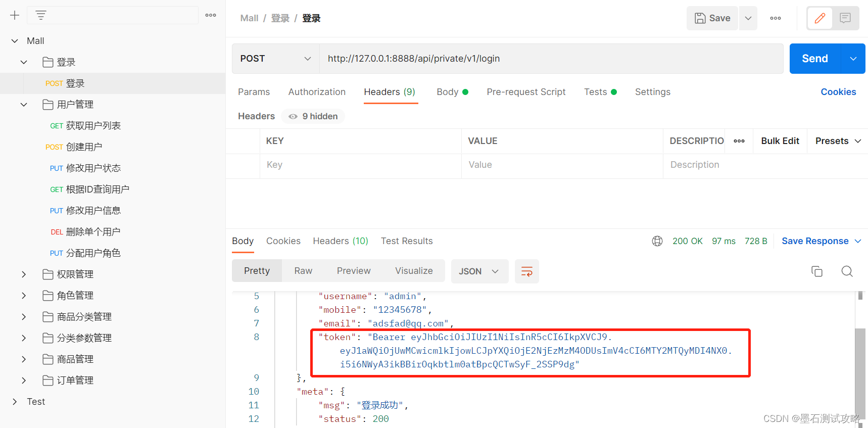Click the globe network information icon

pyautogui.click(x=657, y=241)
